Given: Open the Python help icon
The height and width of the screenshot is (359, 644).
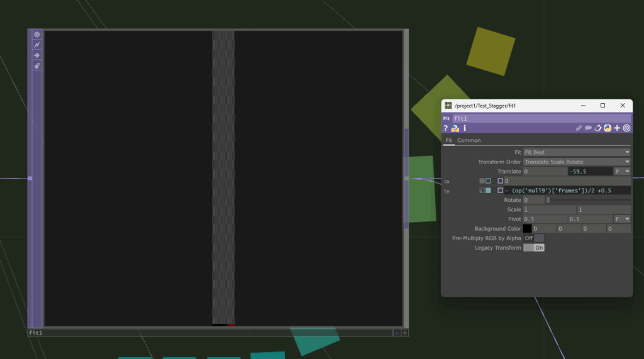Looking at the screenshot, I should click(x=455, y=128).
